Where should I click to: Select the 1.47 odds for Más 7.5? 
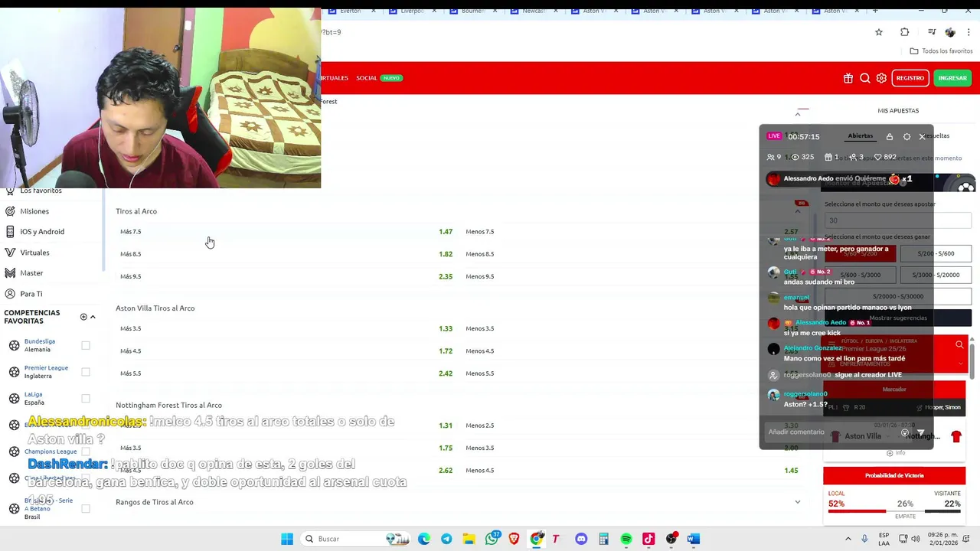446,232
